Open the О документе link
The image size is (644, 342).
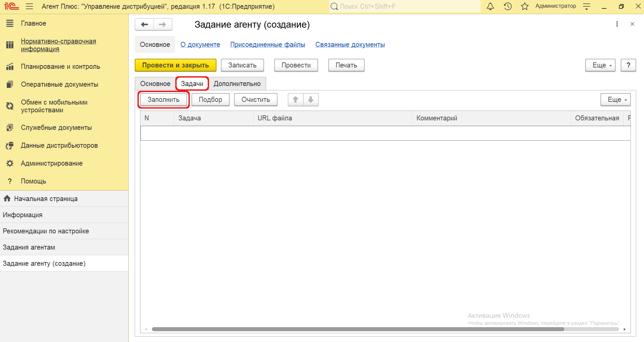pyautogui.click(x=200, y=45)
